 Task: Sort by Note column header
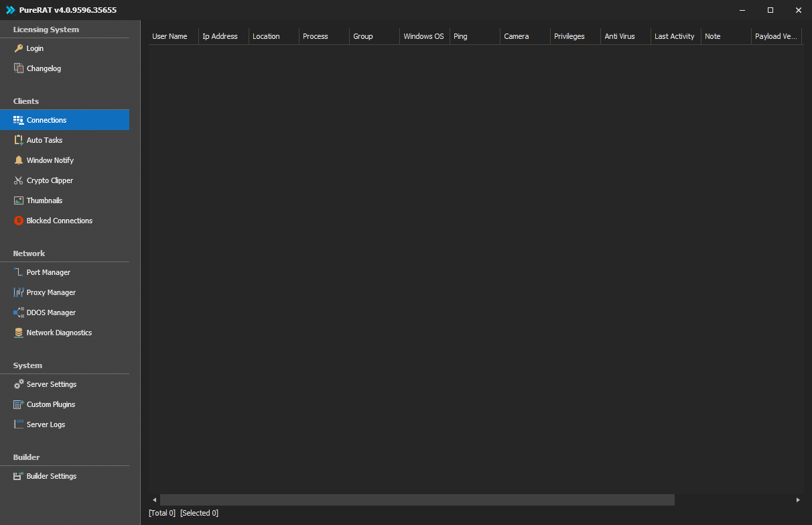726,36
